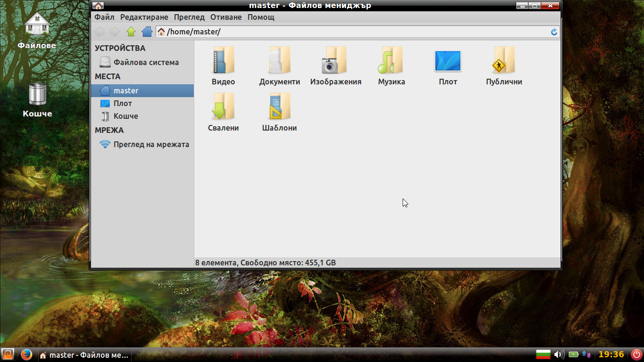Click the home folder toolbar icon
The height and width of the screenshot is (362, 644).
[147, 32]
